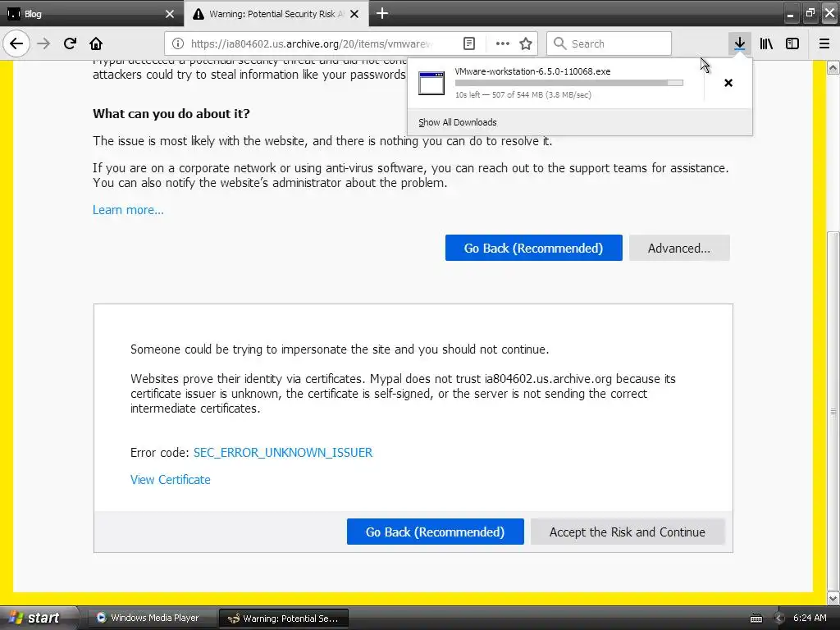The image size is (840, 630).
Task: Select the Warning: Potential Security Risk tab
Action: point(276,13)
